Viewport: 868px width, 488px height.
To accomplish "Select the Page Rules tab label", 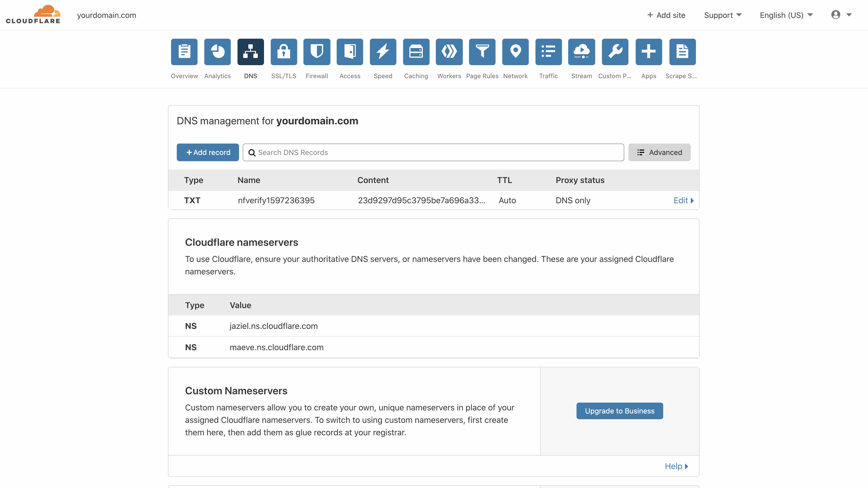I will click(x=482, y=76).
